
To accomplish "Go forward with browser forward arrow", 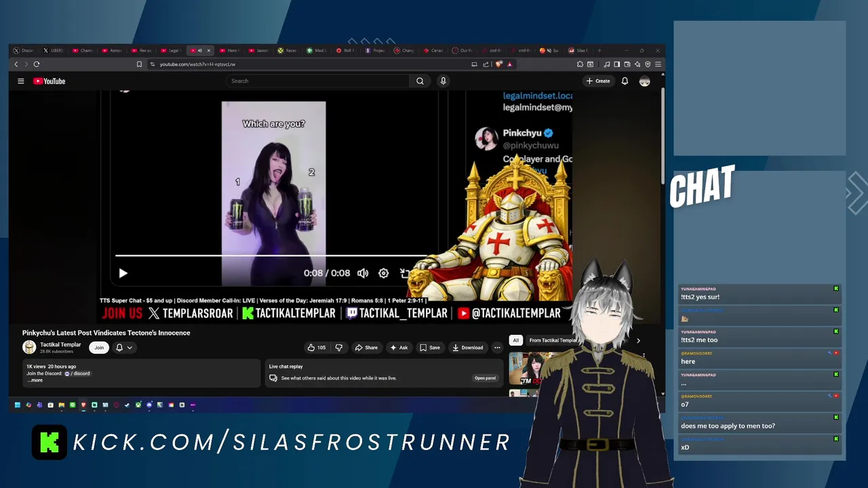I will tap(26, 64).
